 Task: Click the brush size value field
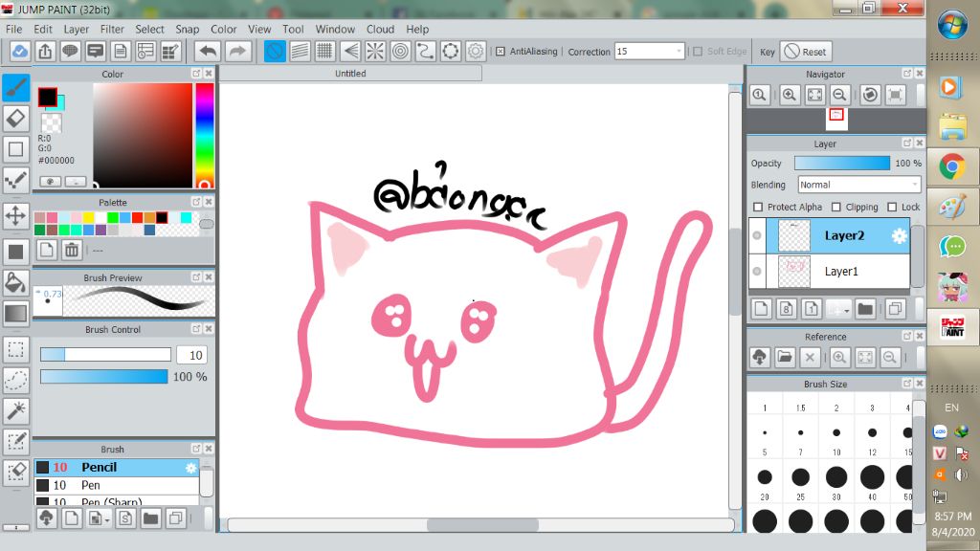191,355
